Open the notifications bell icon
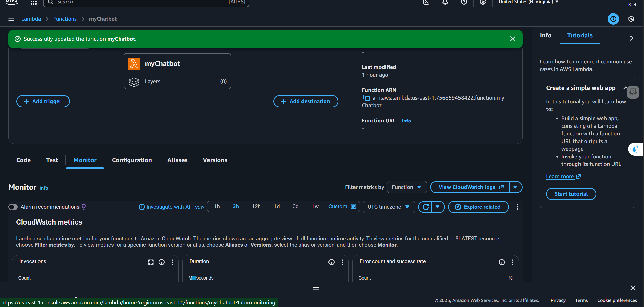This screenshot has width=644, height=307. pyautogui.click(x=445, y=2)
